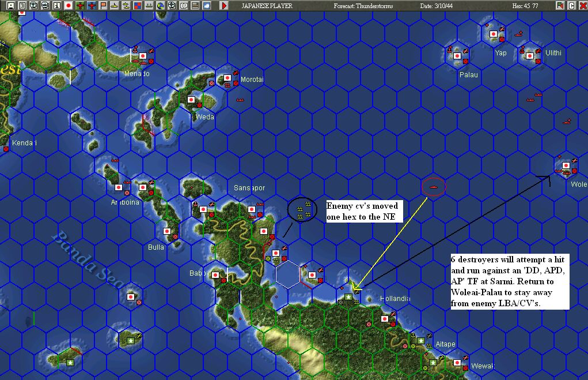
Task: Select the red destroyer task force in open sea
Action: coord(434,187)
